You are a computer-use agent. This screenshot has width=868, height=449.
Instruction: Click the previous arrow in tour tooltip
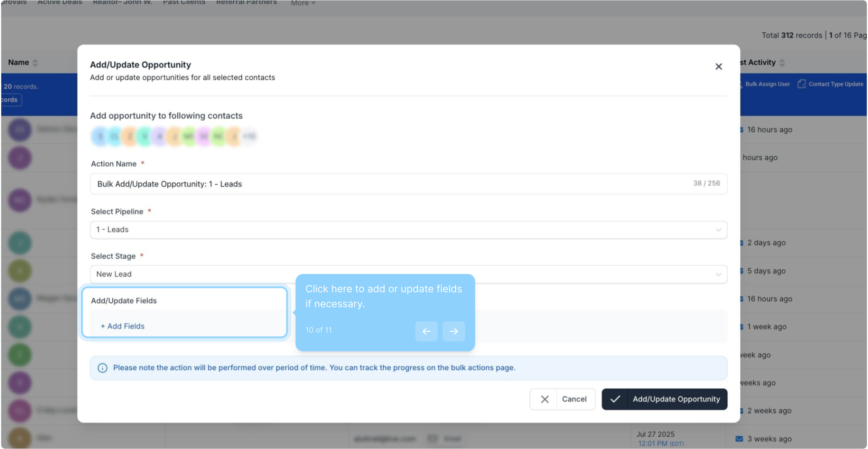426,331
